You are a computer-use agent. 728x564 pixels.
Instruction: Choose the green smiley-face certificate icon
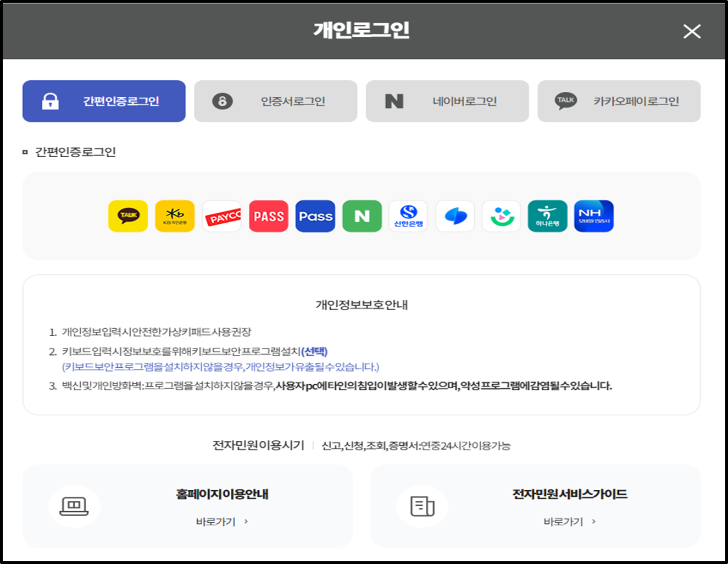[501, 216]
